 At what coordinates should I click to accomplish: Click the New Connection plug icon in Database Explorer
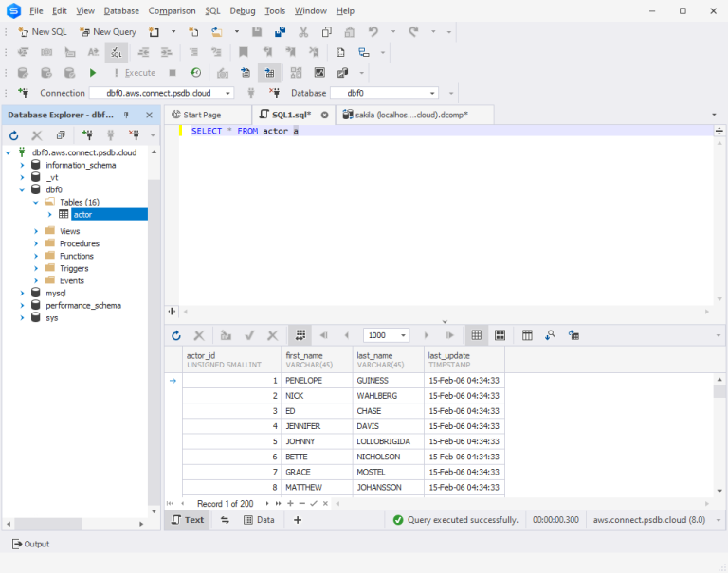87,135
